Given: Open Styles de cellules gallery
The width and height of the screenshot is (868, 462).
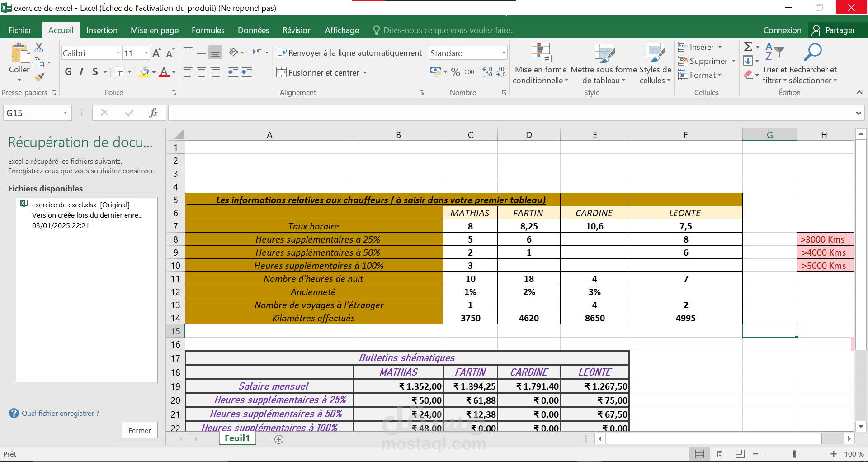Looking at the screenshot, I should tap(655, 63).
